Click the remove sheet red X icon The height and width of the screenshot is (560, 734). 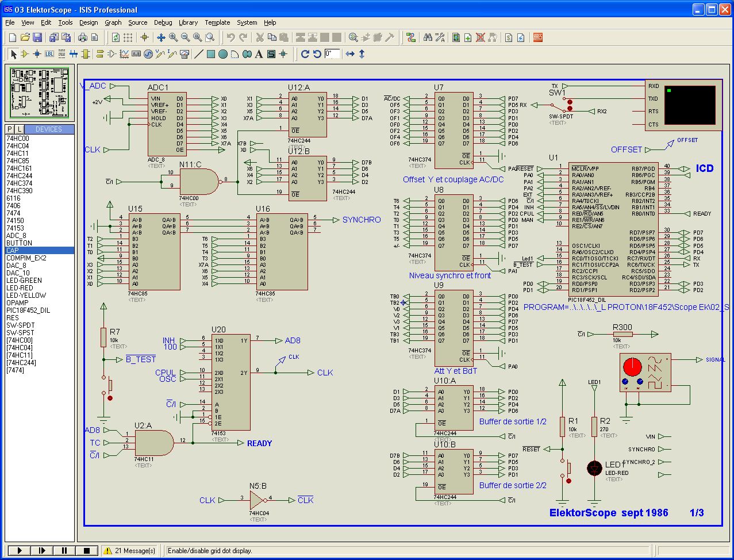(481, 37)
